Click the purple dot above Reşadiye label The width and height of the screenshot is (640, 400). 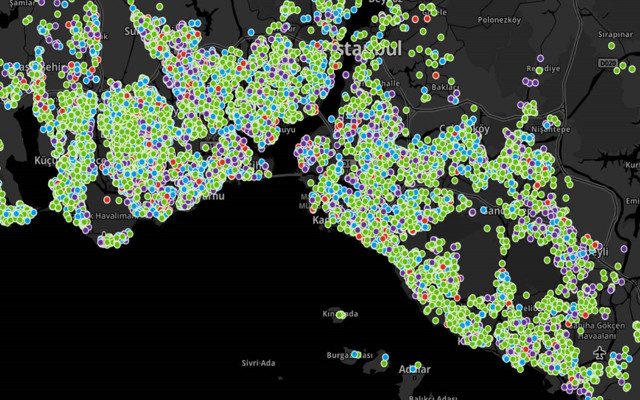541,58
